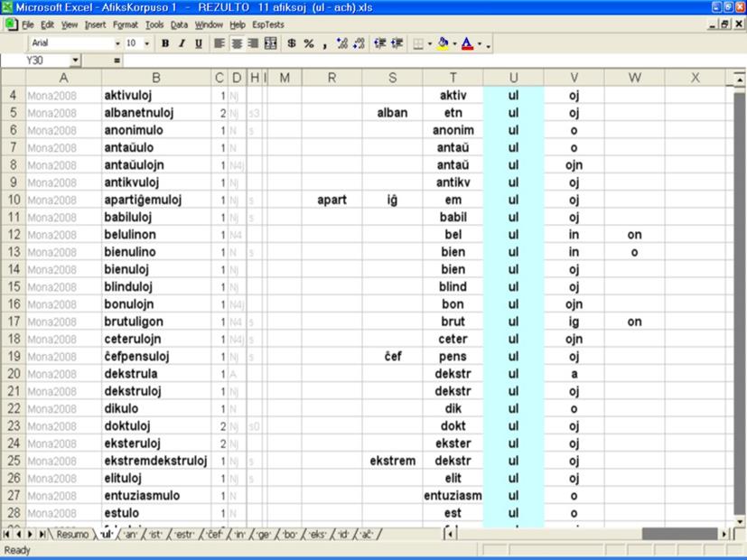Screen dimensions: 747x560
Task: Go to previous sheet tab arrow
Action: 19,535
